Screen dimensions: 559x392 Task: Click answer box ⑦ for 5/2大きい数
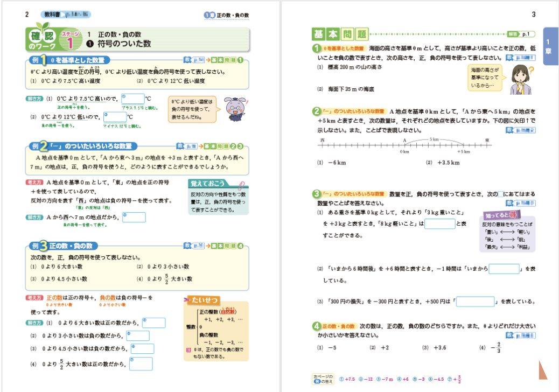(141, 364)
